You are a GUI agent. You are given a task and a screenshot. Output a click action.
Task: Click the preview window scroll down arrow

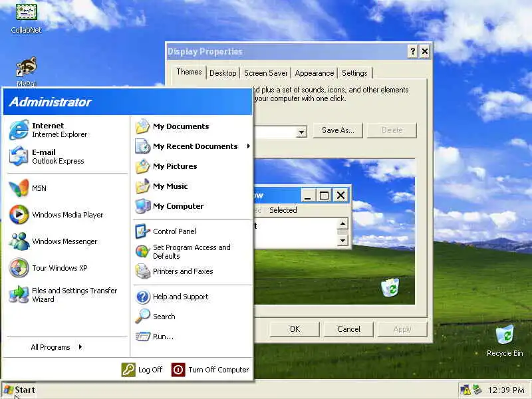point(342,241)
